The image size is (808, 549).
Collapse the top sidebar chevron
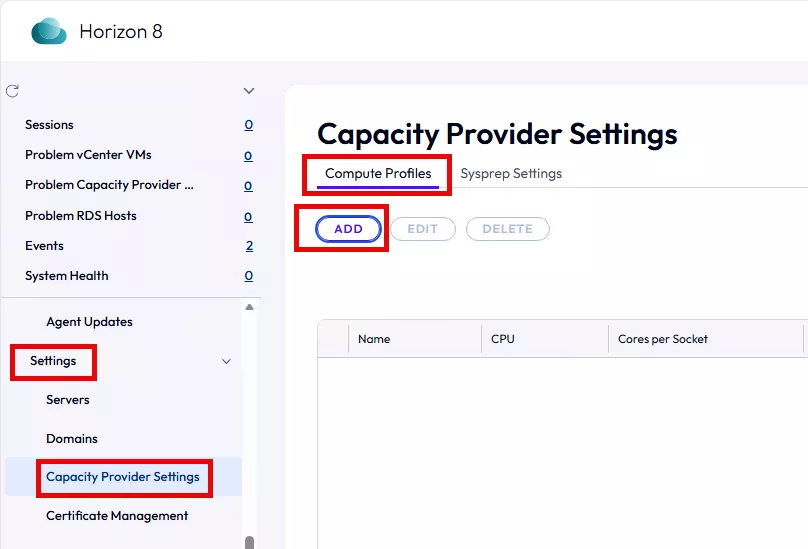tap(249, 91)
